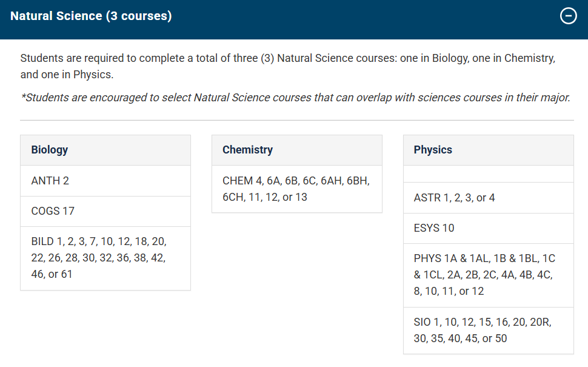This screenshot has width=588, height=367.
Task: Click the Biology column header
Action: (50, 150)
